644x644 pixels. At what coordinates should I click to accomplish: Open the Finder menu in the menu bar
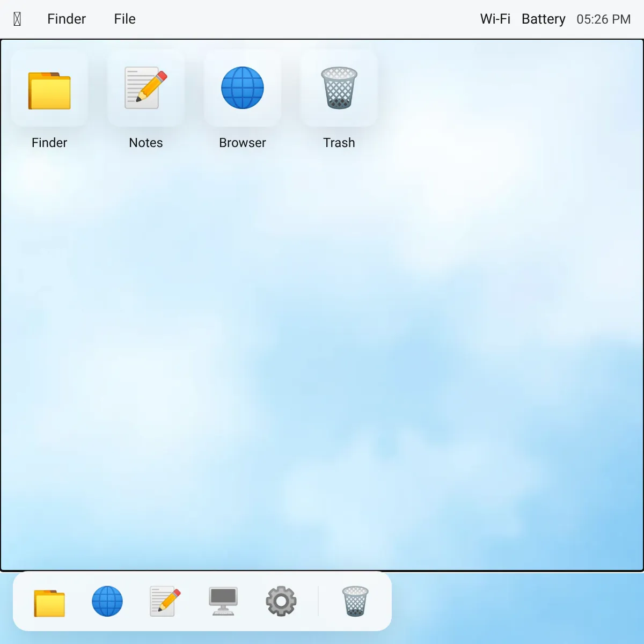pyautogui.click(x=67, y=19)
